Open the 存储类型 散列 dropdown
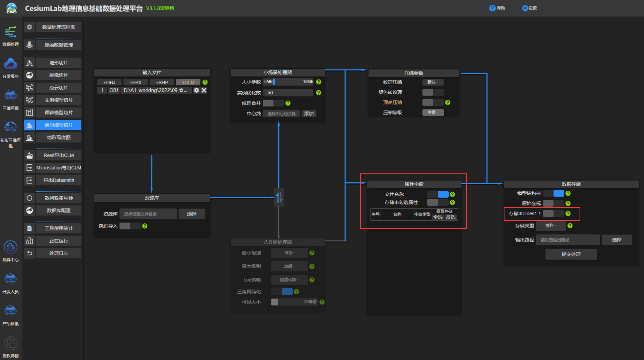This screenshot has width=644, height=360. pos(551,225)
